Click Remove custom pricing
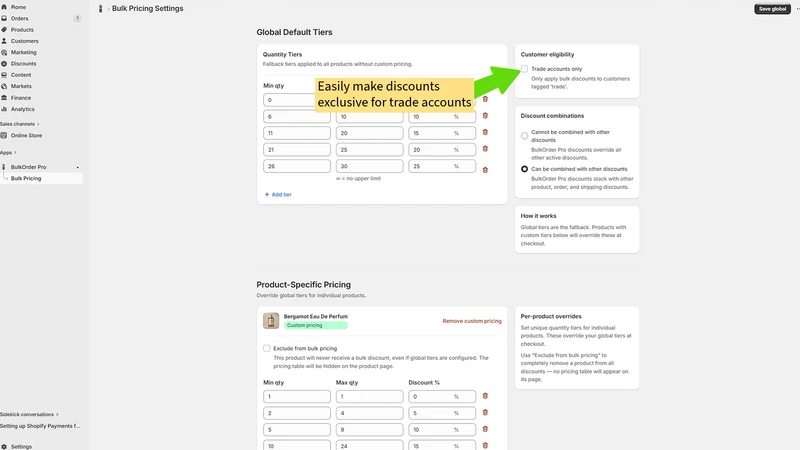Image resolution: width=800 pixels, height=450 pixels. [472, 321]
